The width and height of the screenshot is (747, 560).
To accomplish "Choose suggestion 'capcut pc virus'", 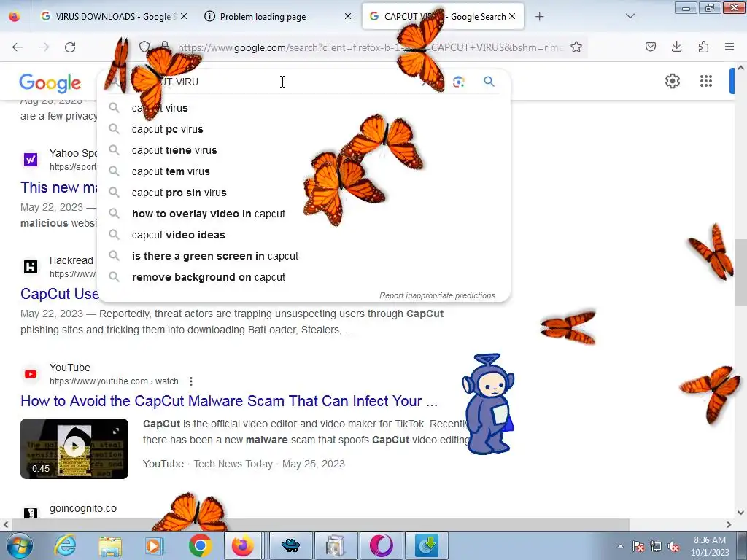I will coord(304,129).
